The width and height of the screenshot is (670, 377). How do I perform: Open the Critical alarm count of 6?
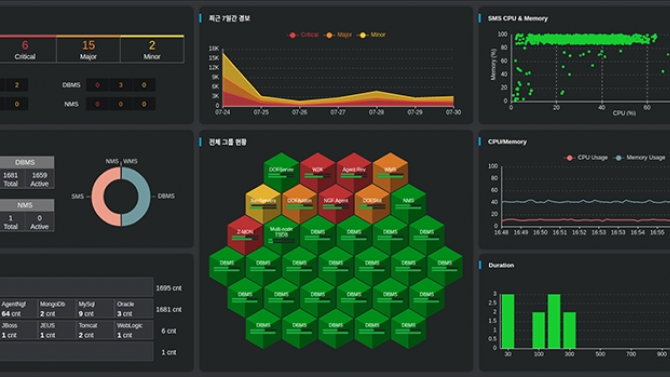point(25,50)
